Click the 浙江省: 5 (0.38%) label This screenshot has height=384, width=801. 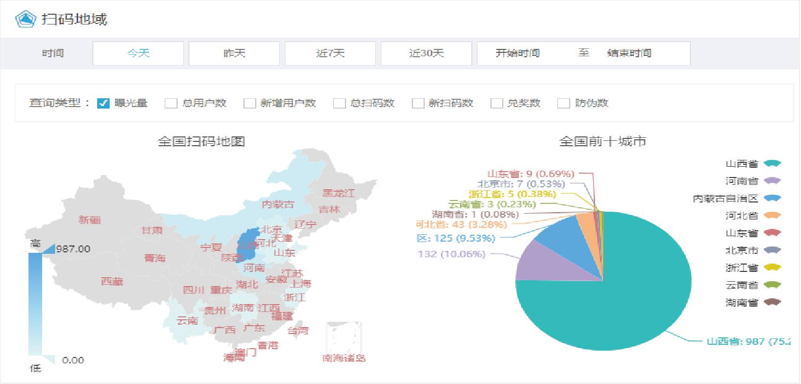click(512, 194)
